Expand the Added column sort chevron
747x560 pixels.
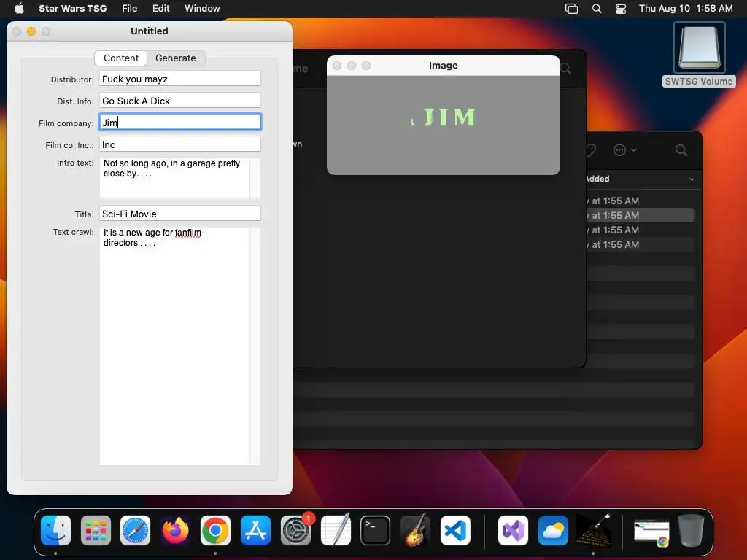pos(692,179)
